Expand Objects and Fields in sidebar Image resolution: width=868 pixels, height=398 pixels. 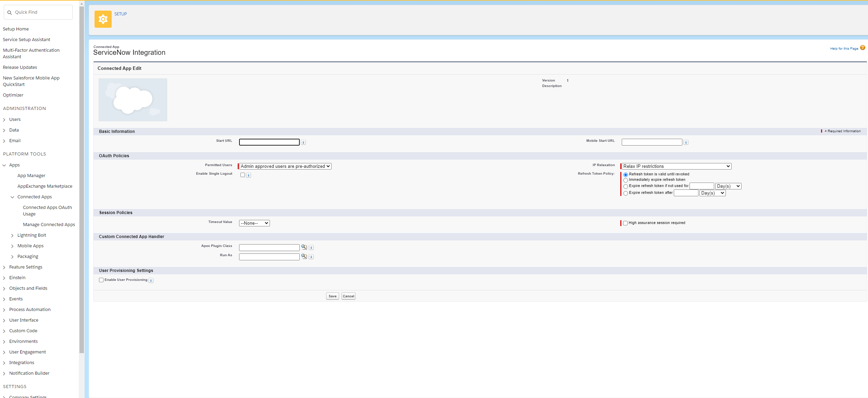(4, 289)
